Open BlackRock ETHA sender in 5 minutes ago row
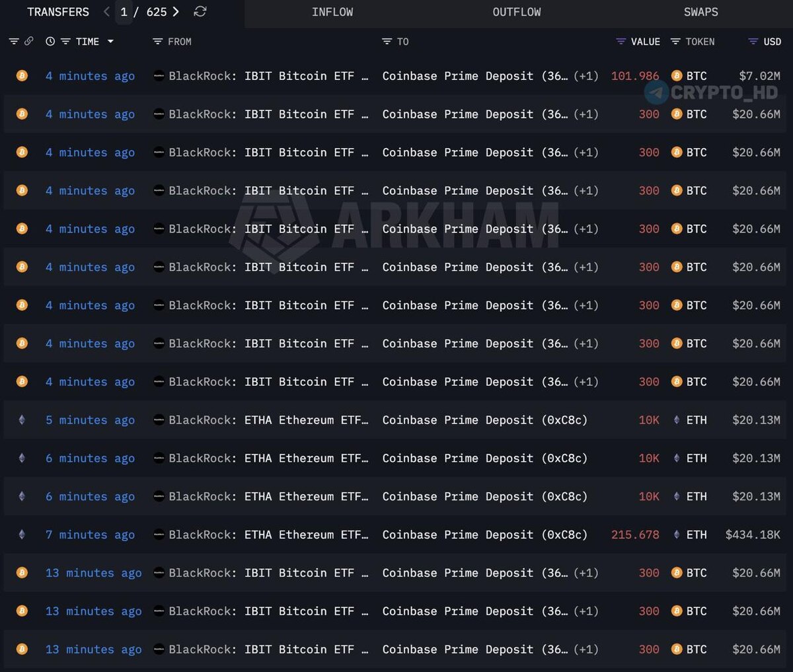The width and height of the screenshot is (793, 672). click(x=268, y=420)
